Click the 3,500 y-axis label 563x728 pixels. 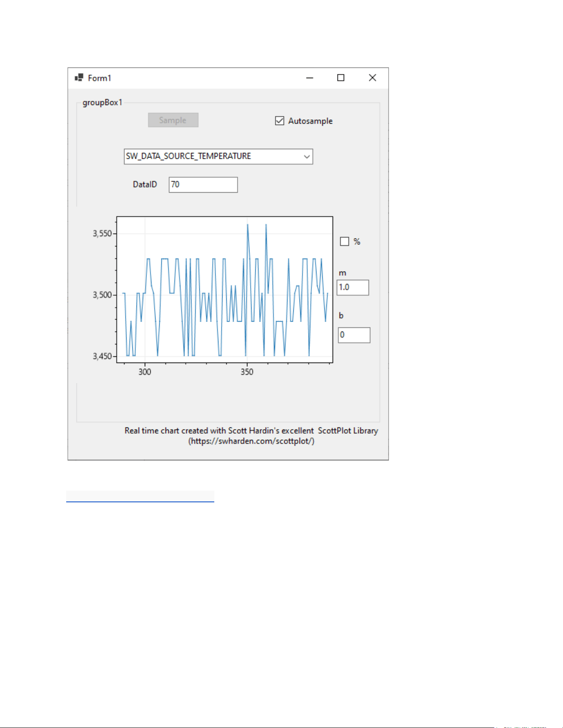[x=102, y=295]
